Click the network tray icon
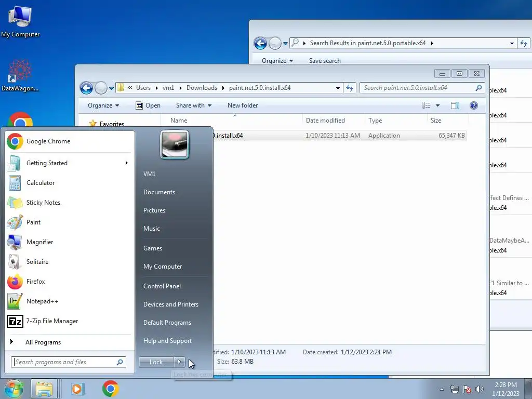 [x=454, y=389]
